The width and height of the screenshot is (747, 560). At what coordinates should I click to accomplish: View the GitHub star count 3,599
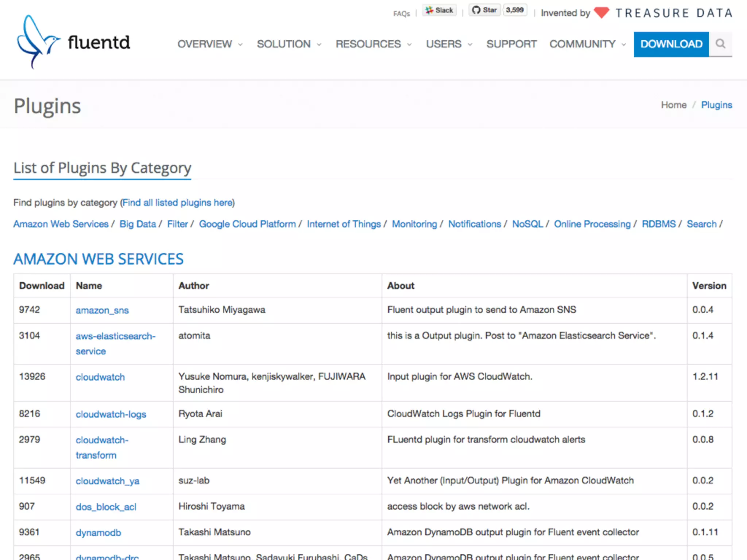pos(515,10)
